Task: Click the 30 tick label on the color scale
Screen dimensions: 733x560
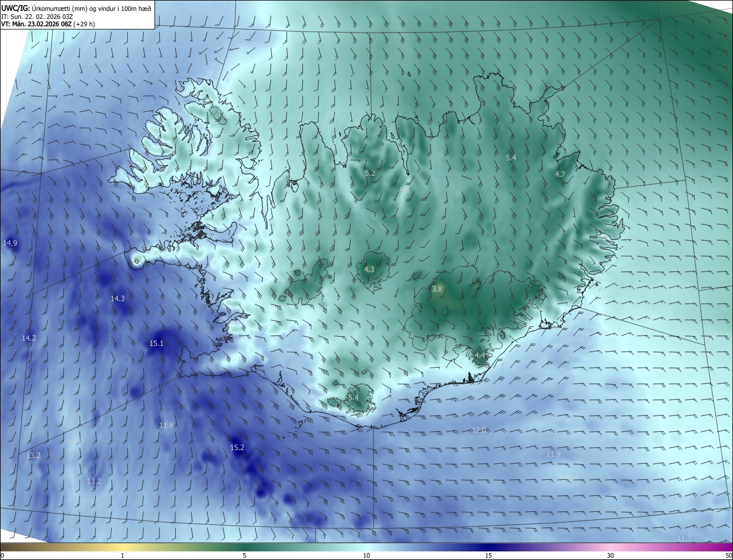Action: [610, 555]
